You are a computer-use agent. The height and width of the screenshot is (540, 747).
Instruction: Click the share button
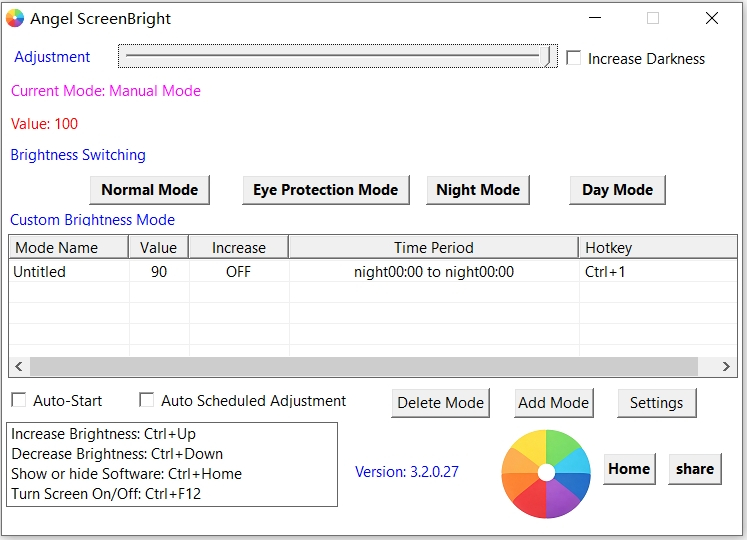pos(695,469)
